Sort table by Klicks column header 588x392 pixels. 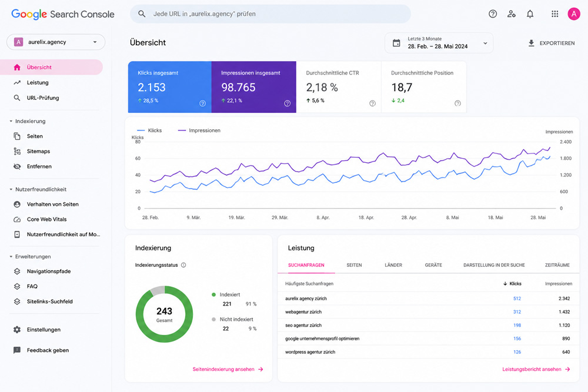[512, 284]
